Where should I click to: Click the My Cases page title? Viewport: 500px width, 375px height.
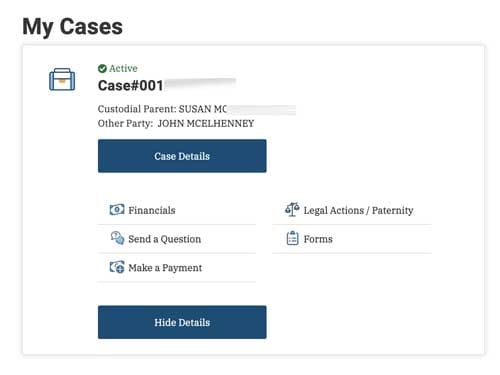[x=72, y=27]
